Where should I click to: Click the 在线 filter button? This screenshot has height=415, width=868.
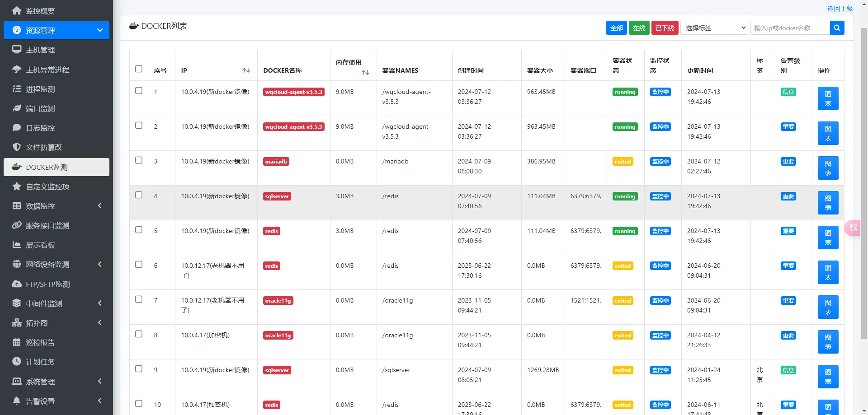click(639, 28)
